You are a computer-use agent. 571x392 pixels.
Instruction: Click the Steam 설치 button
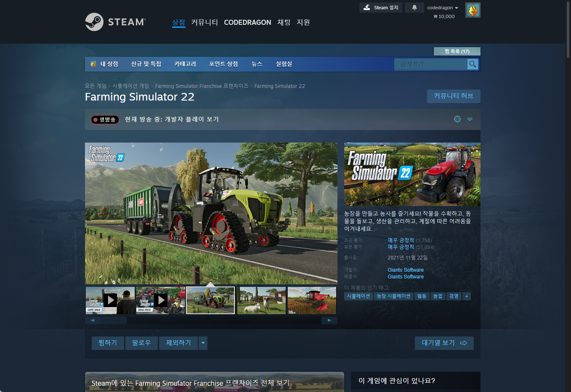(x=381, y=8)
